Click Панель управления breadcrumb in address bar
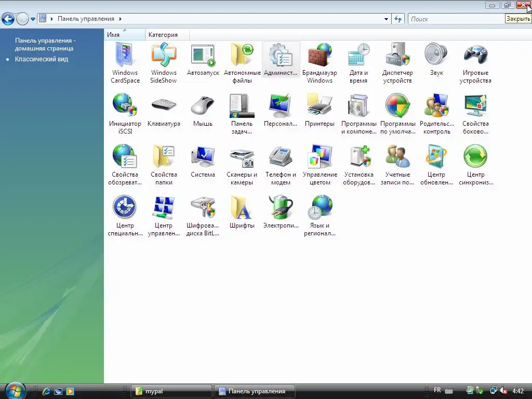Viewport: 532px width, 399px height. 86,19
